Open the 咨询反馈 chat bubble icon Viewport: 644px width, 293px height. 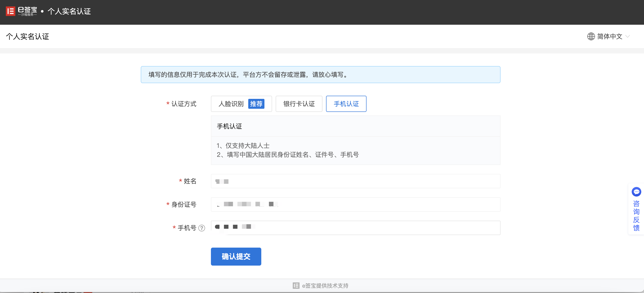tap(636, 192)
